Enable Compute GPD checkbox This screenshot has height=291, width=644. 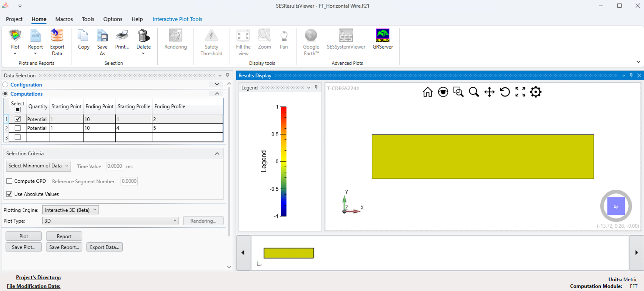9,181
